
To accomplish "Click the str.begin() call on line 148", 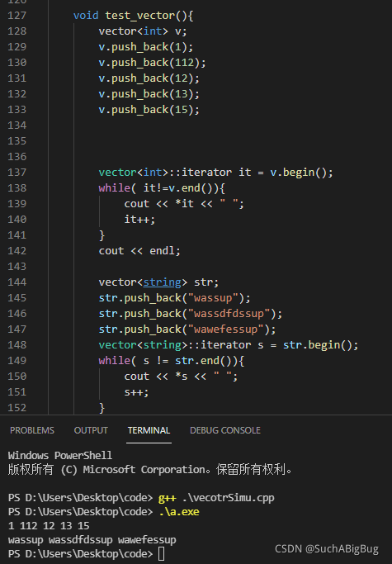I will (x=320, y=345).
